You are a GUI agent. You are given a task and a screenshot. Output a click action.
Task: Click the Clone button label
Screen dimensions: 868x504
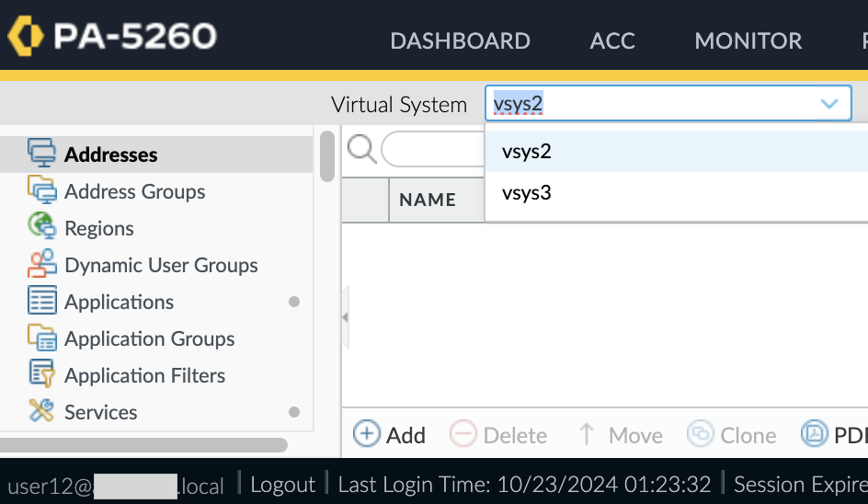pyautogui.click(x=748, y=435)
